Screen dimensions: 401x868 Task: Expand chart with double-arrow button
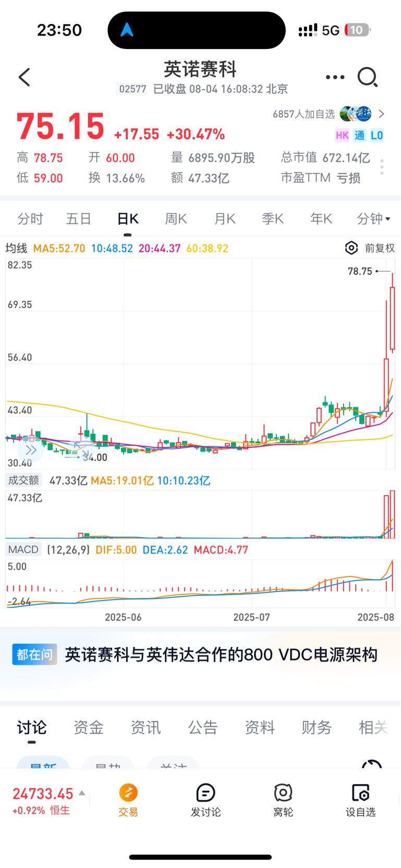click(31, 450)
